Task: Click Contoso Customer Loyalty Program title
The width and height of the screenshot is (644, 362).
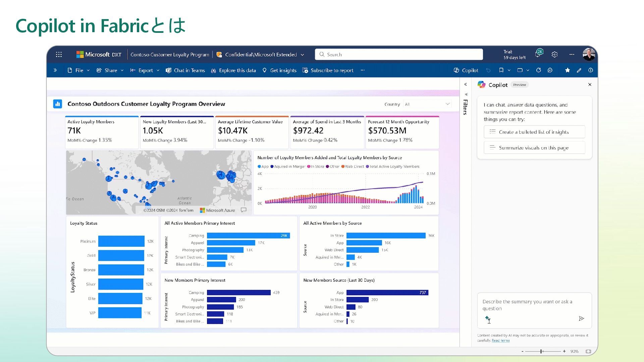Action: coord(170,54)
